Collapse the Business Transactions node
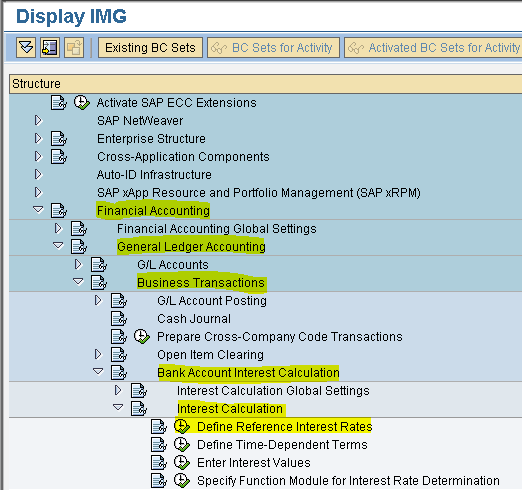Image resolution: width=522 pixels, height=490 pixels. [x=78, y=282]
